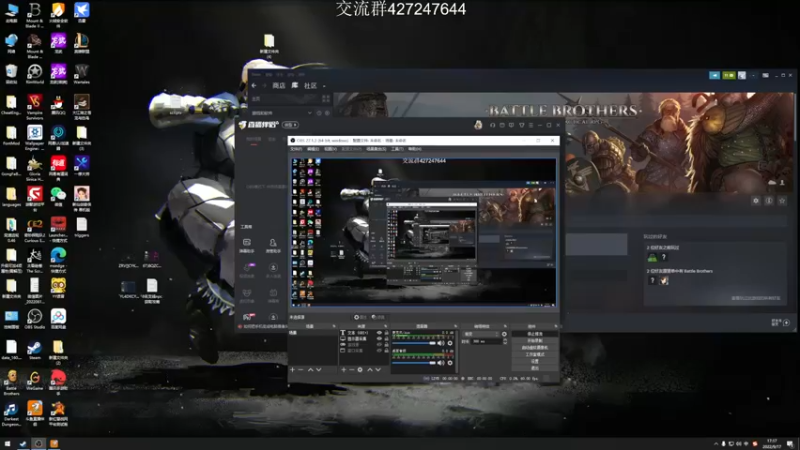The width and height of the screenshot is (800, 450).
Task: Select the Wallpaper Engine desktop icon
Action: coord(34,138)
